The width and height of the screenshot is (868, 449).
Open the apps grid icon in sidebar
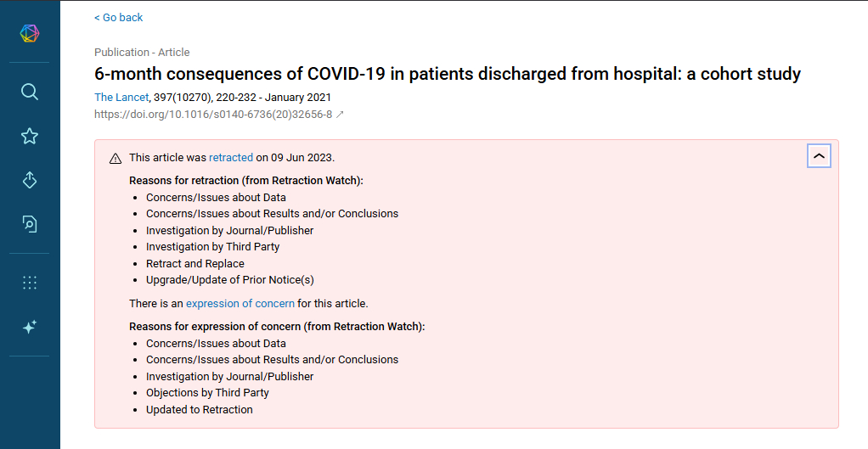30,283
